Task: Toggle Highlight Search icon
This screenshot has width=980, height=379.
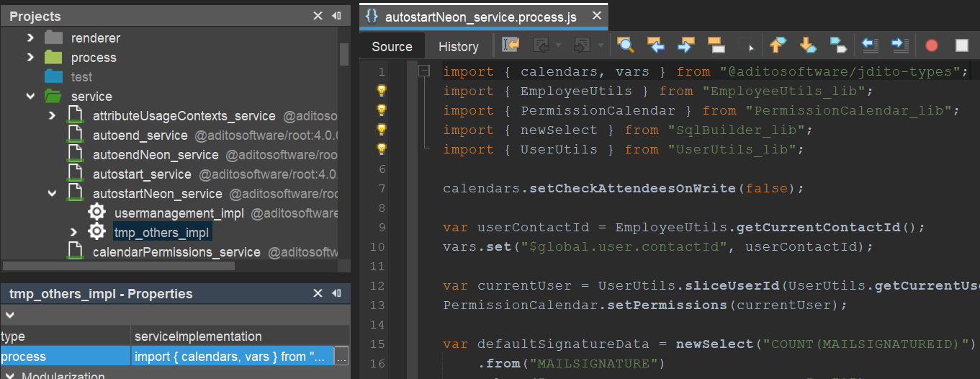Action: tap(716, 45)
